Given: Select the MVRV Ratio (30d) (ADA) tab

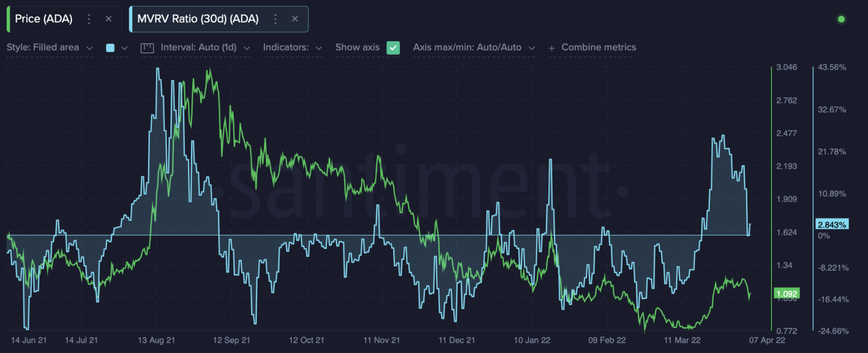Looking at the screenshot, I should (219, 19).
